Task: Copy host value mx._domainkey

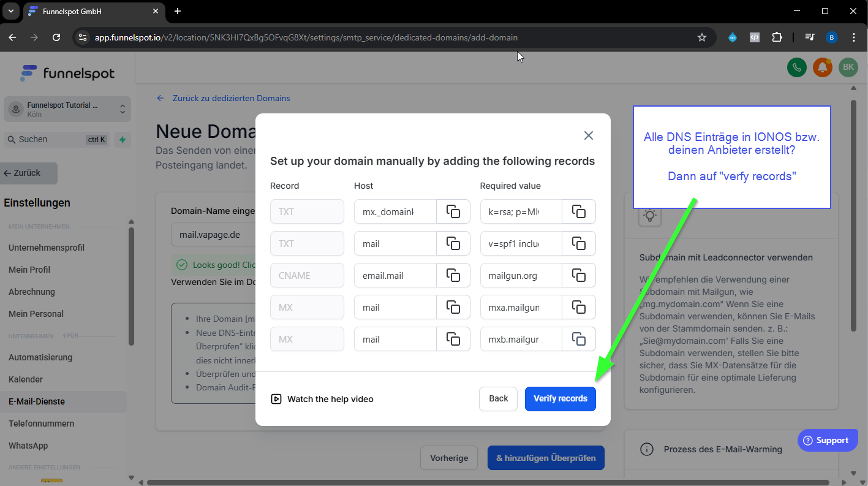Action: coord(453,211)
